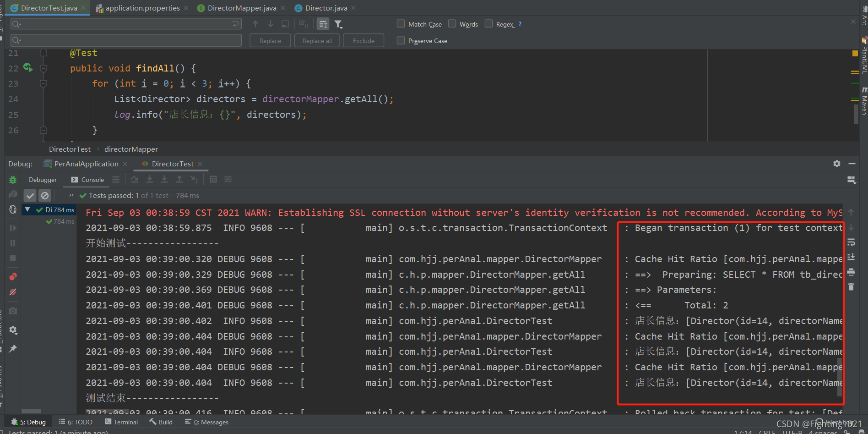Focus the replace text input field
Image resolution: width=868 pixels, height=434 pixels.
click(x=126, y=40)
